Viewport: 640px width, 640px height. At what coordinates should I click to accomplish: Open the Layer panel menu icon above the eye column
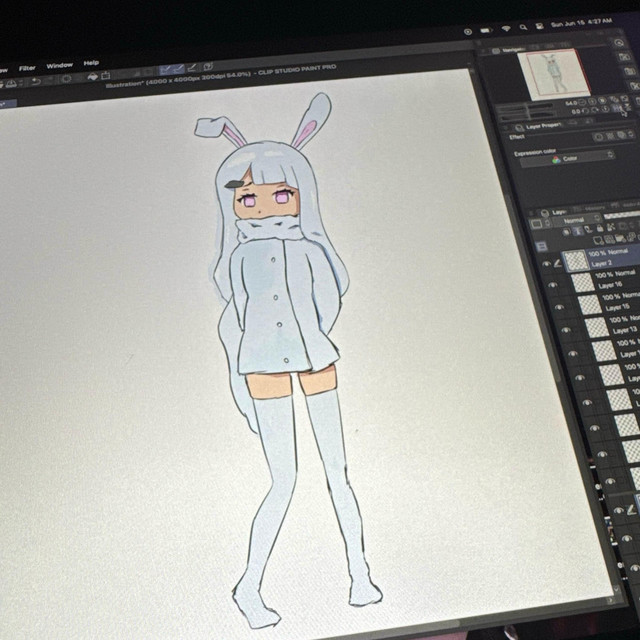coord(541,246)
